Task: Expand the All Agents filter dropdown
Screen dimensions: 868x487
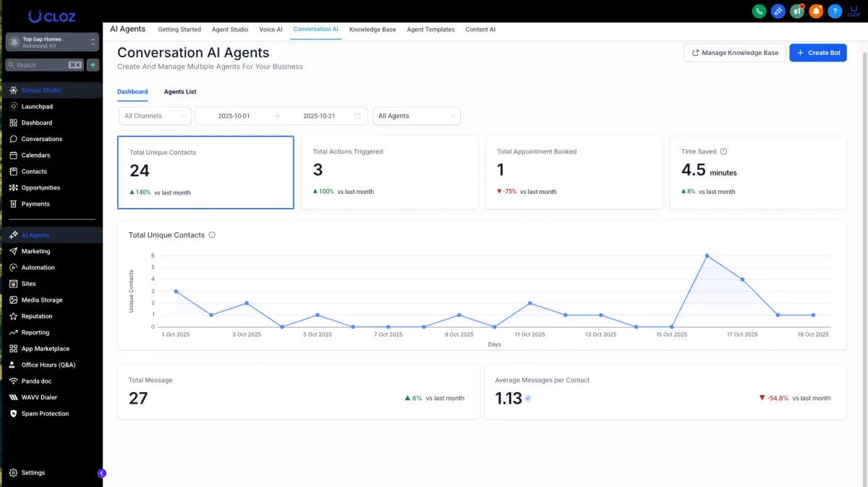Action: coord(417,116)
